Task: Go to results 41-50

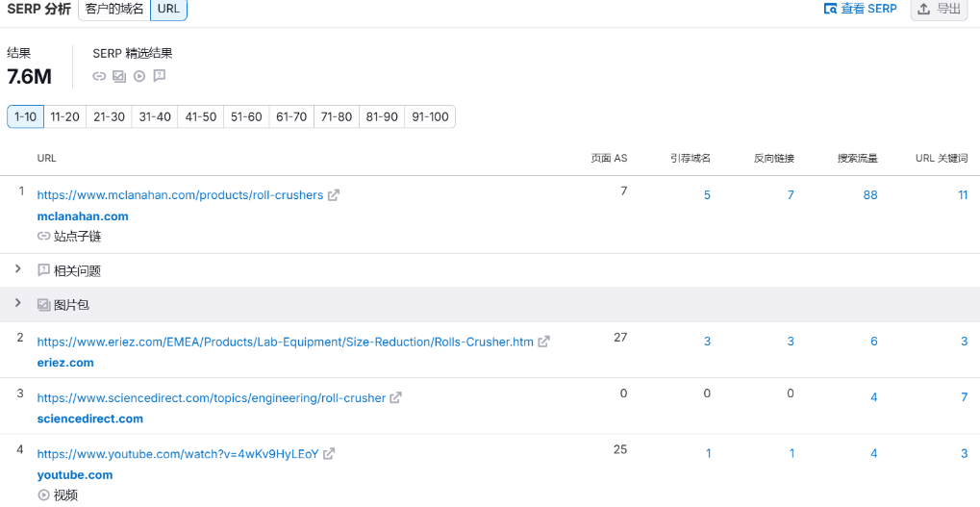Action: click(x=201, y=117)
